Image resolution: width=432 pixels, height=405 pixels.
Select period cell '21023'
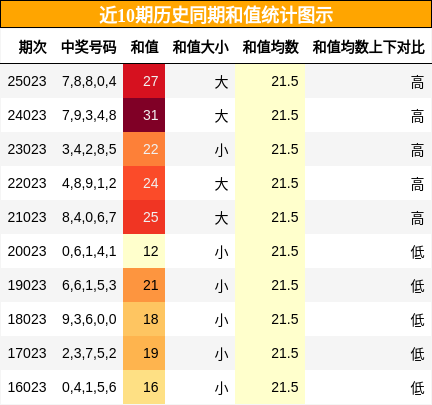click(27, 217)
